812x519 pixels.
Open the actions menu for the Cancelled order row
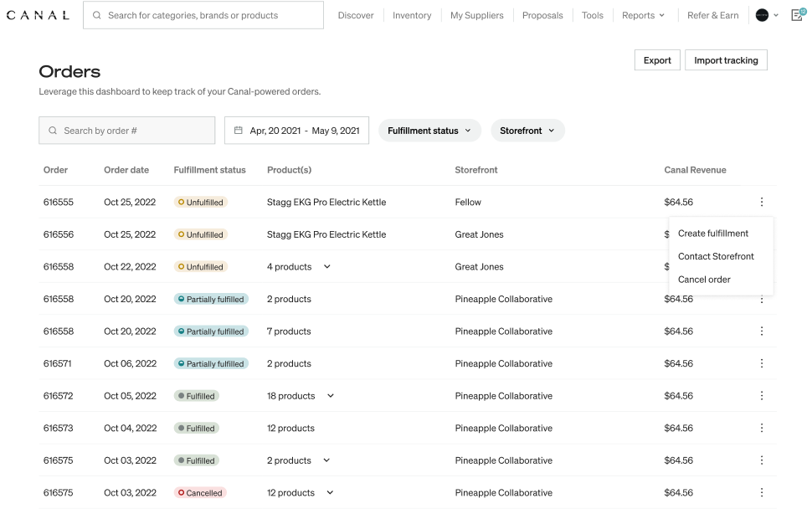tap(761, 492)
